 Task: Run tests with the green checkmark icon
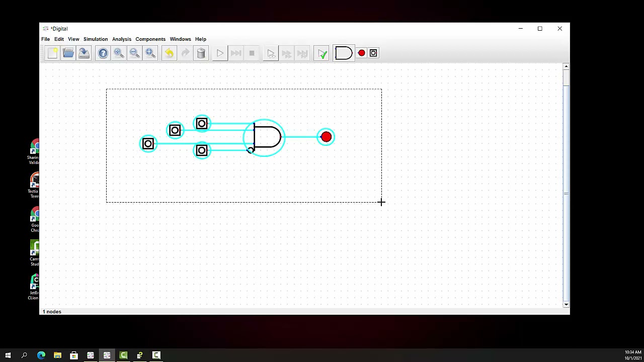click(322, 53)
